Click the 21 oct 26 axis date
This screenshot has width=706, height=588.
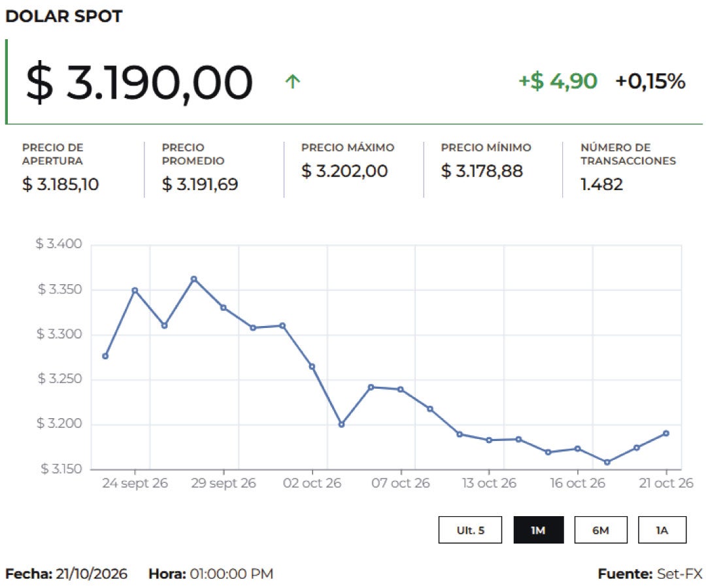pos(666,483)
